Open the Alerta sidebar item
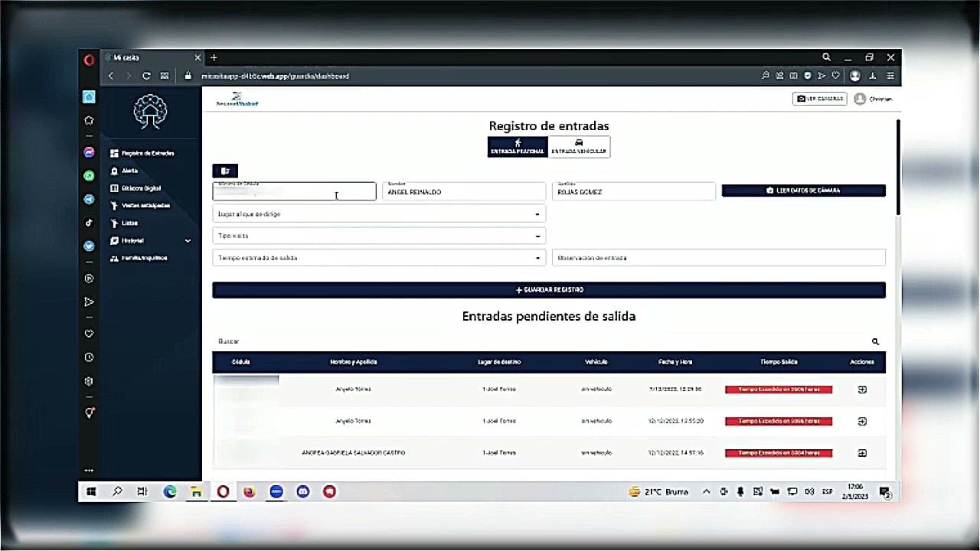The image size is (980, 551). tap(125, 171)
